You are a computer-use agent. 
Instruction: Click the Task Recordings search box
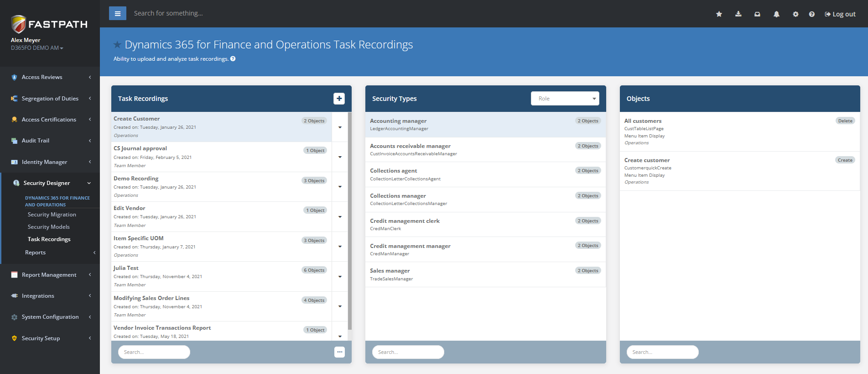(x=154, y=352)
